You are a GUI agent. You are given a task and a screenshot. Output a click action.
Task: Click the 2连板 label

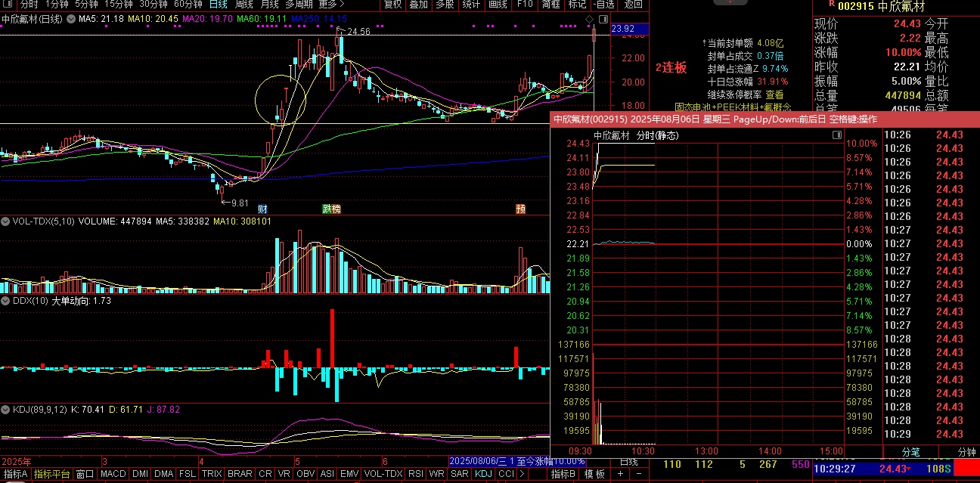tap(671, 67)
